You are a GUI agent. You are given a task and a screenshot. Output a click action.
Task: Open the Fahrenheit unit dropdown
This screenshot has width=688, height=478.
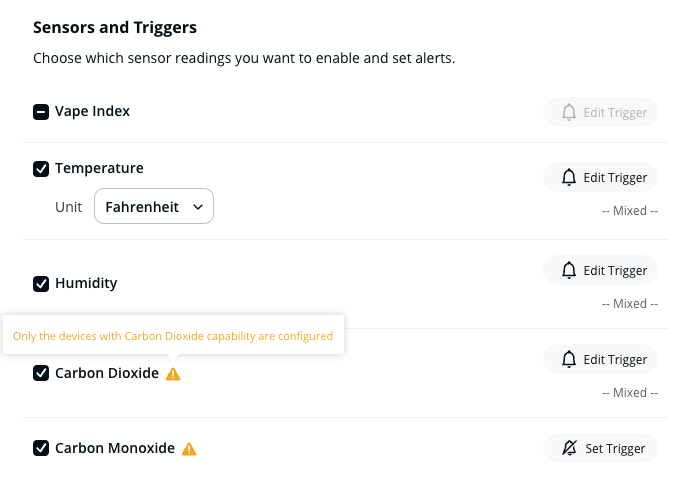pos(153,207)
